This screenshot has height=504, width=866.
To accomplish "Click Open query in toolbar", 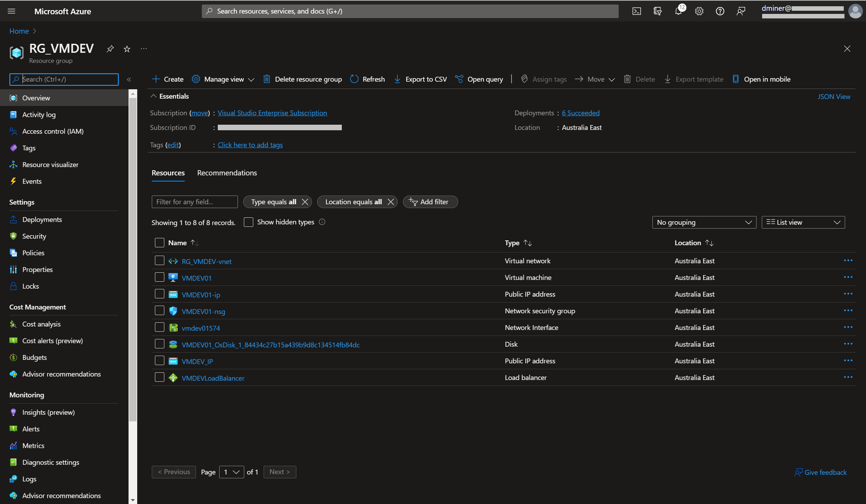I will click(x=479, y=79).
